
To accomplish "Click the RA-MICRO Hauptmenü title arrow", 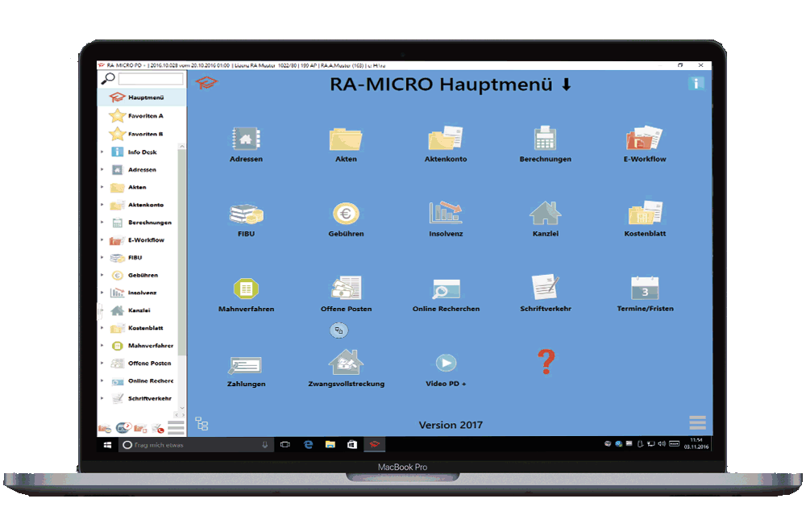I will pos(566,85).
